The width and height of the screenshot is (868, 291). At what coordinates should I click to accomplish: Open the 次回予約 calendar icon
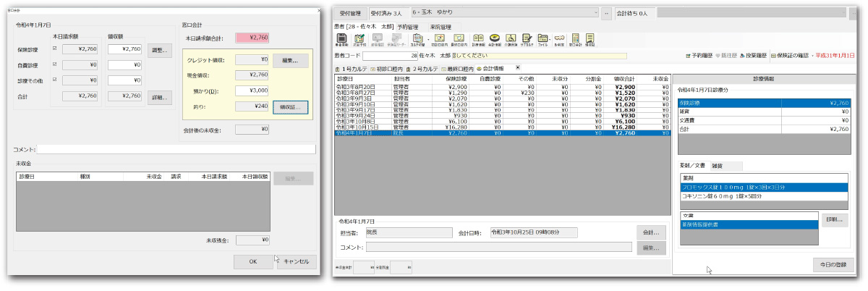pos(359,39)
